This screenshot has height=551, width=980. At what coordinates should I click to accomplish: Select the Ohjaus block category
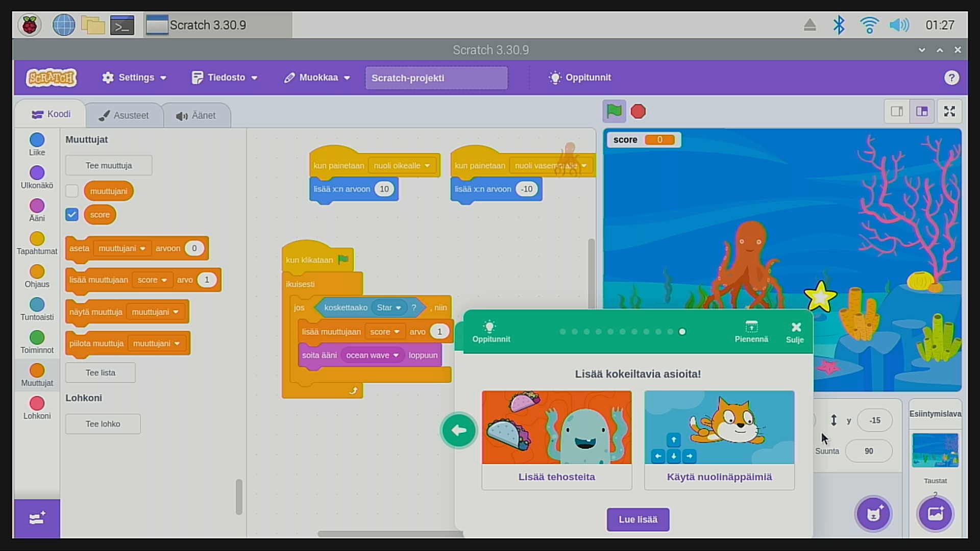tap(37, 277)
